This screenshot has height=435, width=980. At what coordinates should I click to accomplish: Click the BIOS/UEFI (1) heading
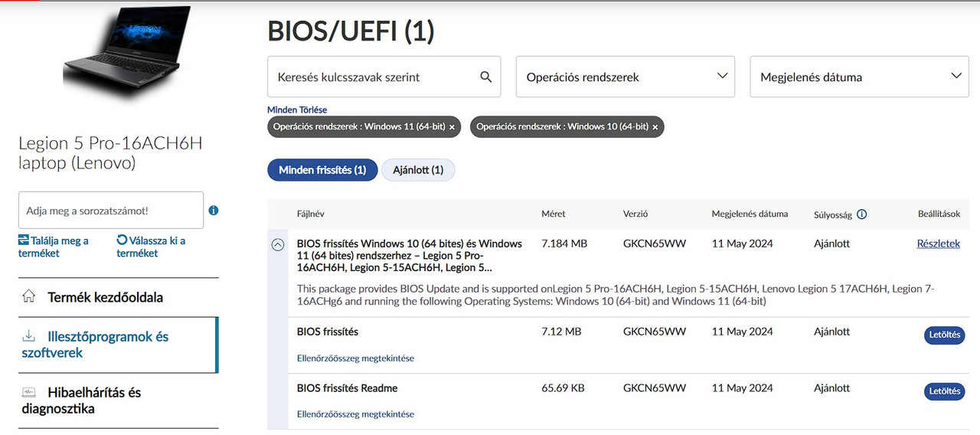[x=351, y=31]
